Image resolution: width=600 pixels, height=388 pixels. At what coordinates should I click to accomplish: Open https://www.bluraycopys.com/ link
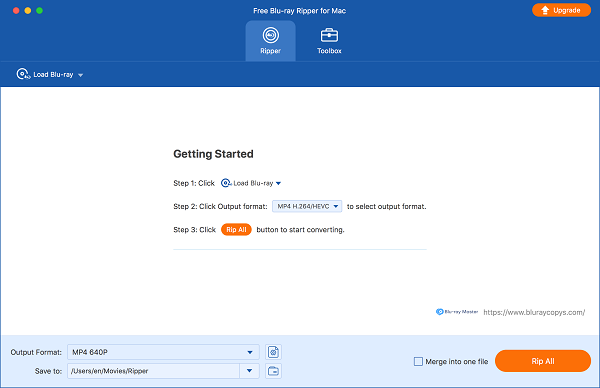534,312
